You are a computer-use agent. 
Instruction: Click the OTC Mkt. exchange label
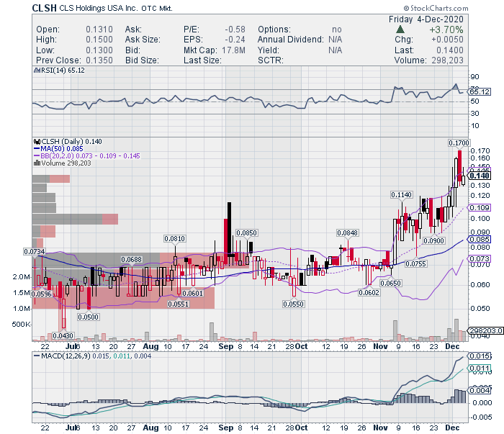click(157, 9)
